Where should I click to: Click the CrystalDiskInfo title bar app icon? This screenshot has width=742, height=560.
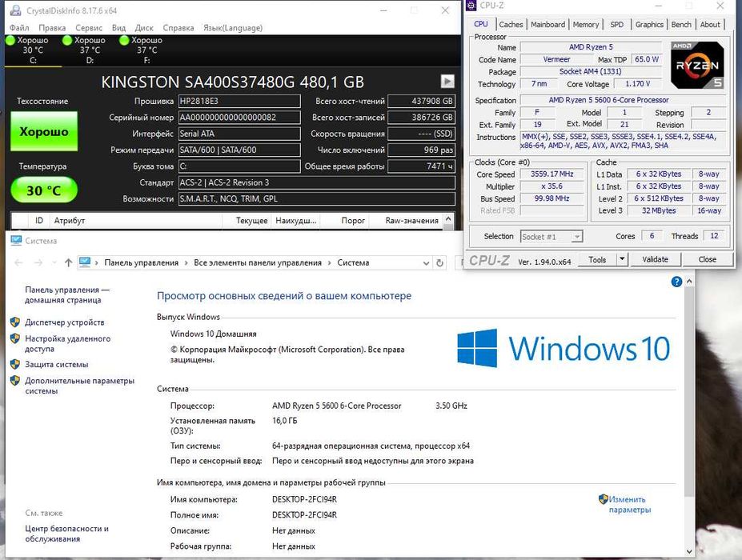(16, 10)
